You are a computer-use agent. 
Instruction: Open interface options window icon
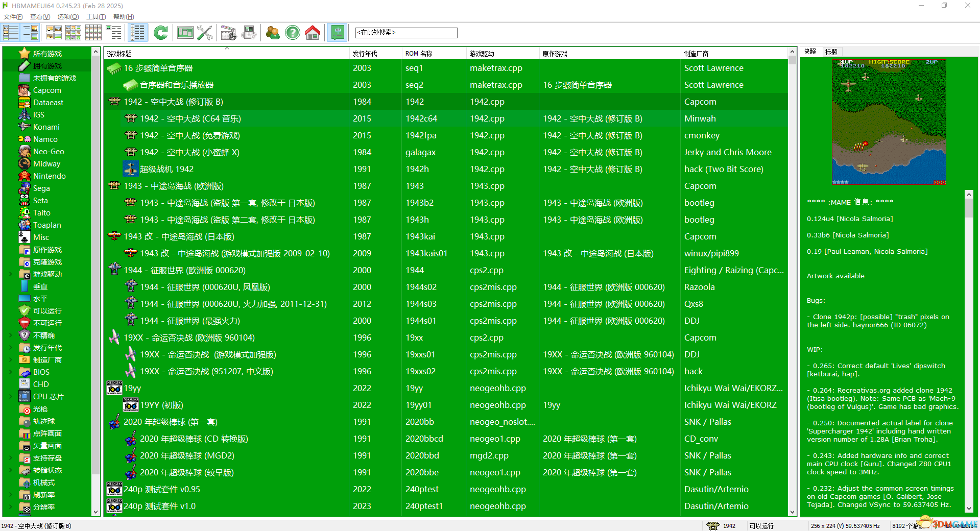tap(185, 33)
